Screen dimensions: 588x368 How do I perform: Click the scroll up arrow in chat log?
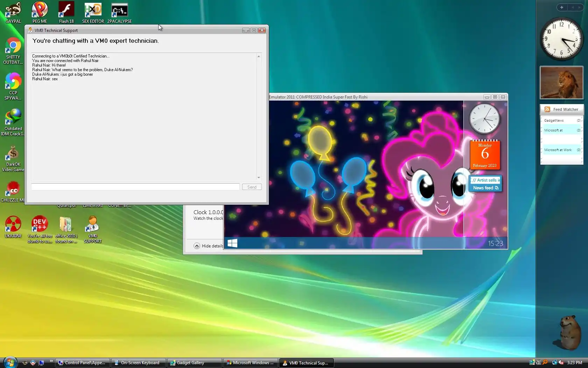259,56
